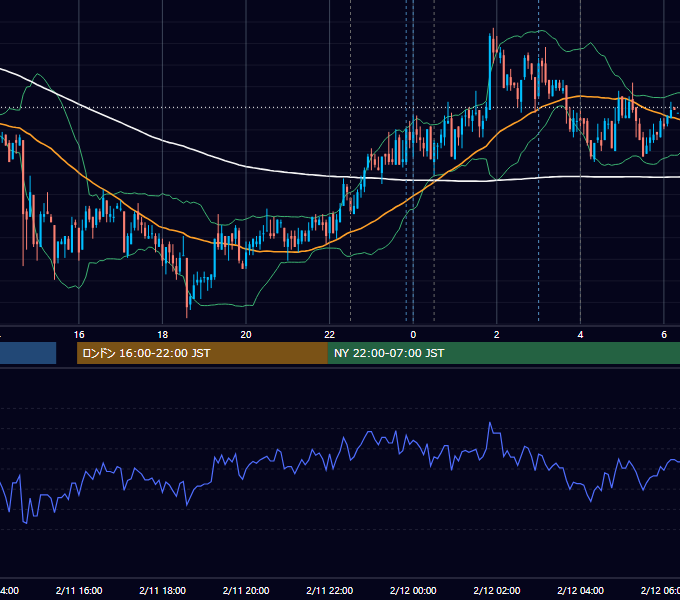Viewport: 680px width, 600px height.
Task: Click the 2/12 00:00 label on indicator axis
Action: tap(413, 591)
